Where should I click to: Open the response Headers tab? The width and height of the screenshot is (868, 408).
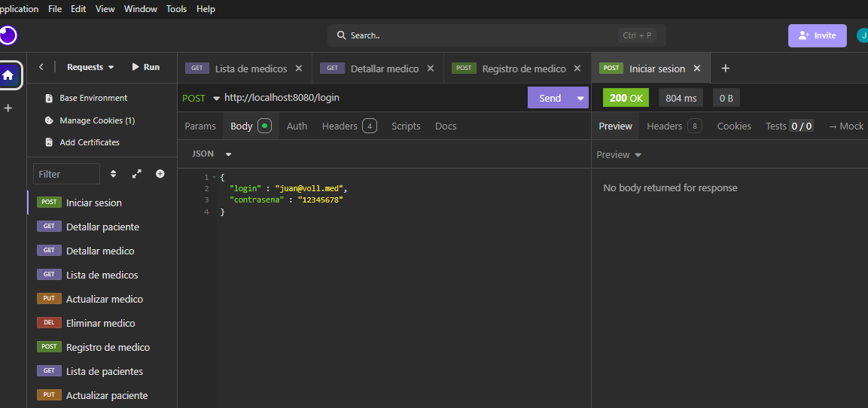[675, 126]
